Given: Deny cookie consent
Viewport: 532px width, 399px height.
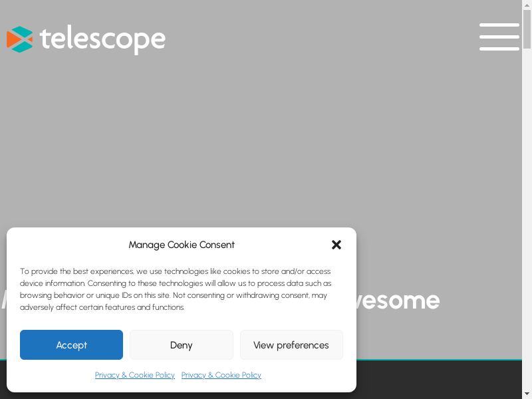Looking at the screenshot, I should pyautogui.click(x=181, y=344).
